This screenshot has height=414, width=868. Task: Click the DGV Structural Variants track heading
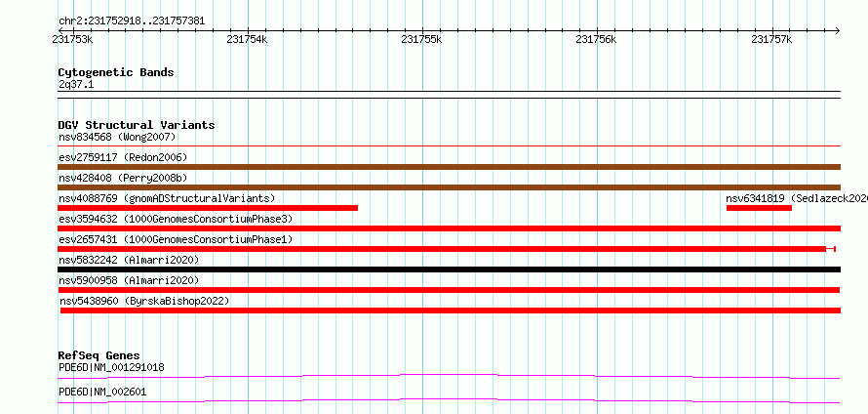pyautogui.click(x=137, y=125)
